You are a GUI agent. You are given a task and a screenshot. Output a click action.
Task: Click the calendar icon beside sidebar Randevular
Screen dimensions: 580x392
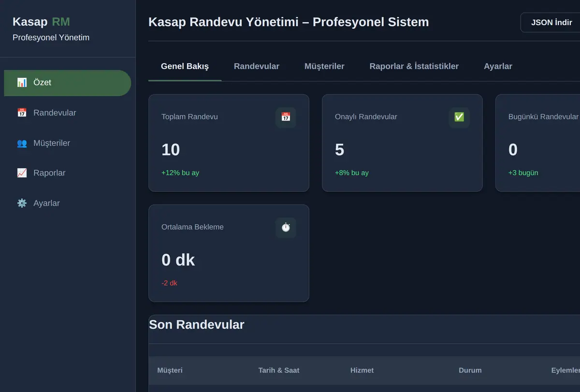pyautogui.click(x=22, y=113)
